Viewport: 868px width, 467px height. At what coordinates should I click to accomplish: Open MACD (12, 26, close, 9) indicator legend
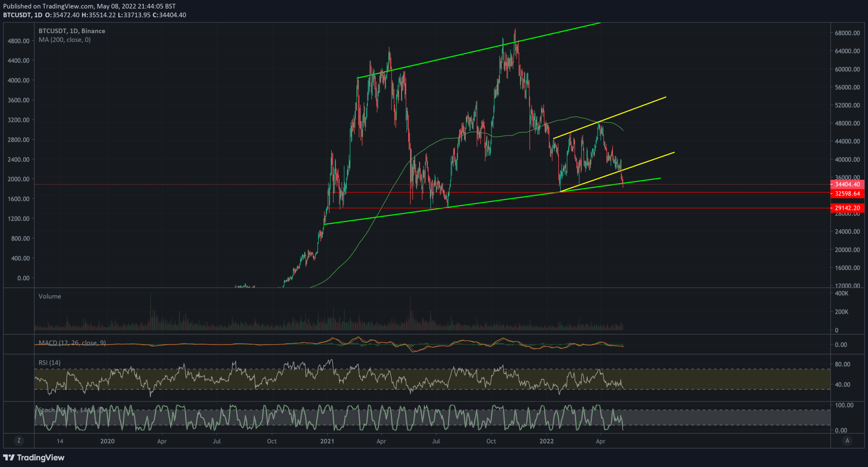tap(72, 343)
